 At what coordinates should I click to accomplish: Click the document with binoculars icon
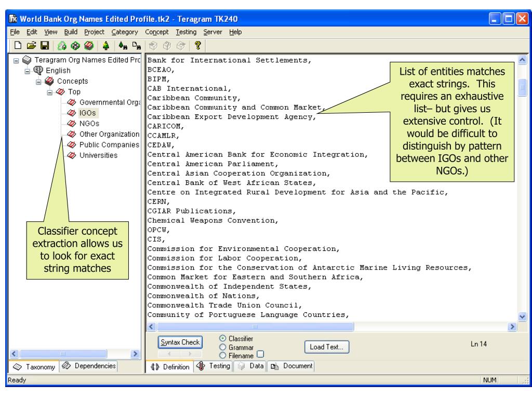pyautogui.click(x=137, y=46)
